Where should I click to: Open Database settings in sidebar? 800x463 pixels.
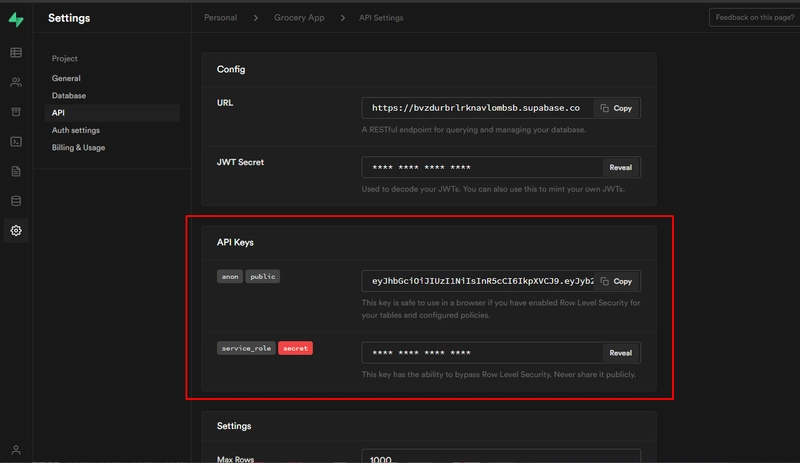pyautogui.click(x=68, y=95)
